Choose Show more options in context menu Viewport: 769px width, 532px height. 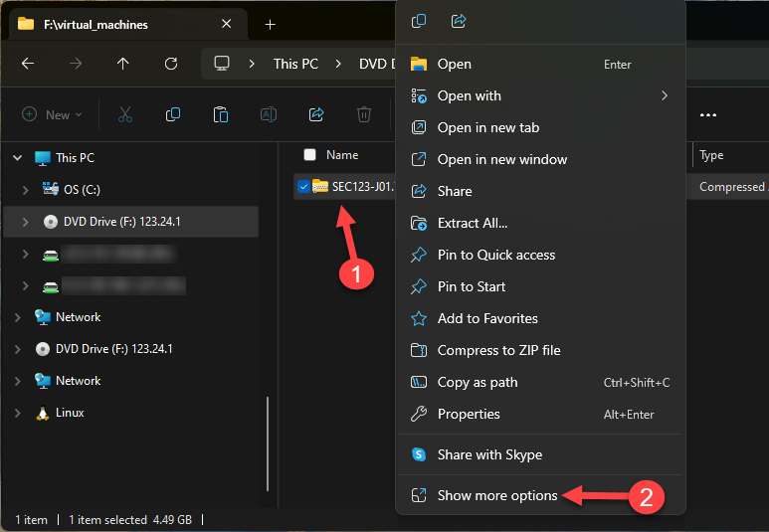497,495
